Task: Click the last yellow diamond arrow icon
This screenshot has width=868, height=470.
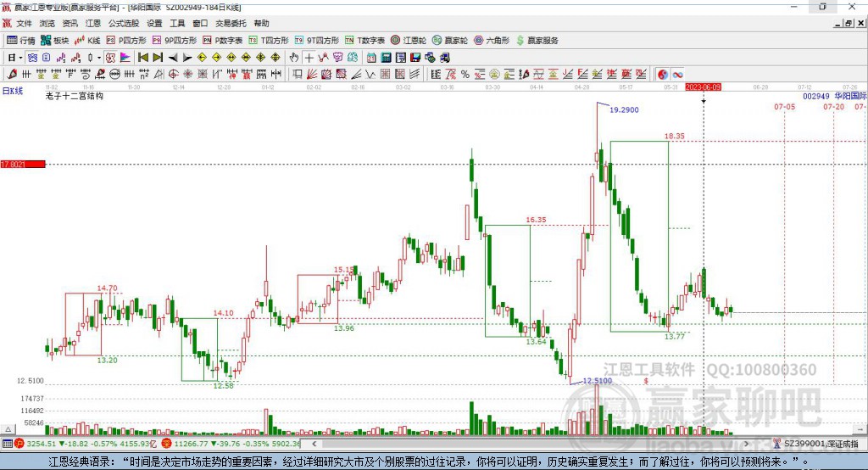Action: coord(275,58)
